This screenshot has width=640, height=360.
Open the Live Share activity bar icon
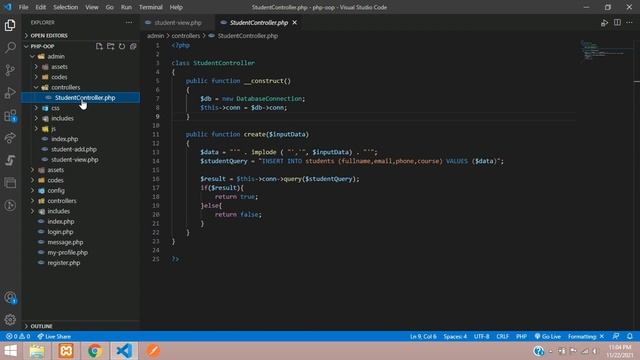tap(10, 138)
